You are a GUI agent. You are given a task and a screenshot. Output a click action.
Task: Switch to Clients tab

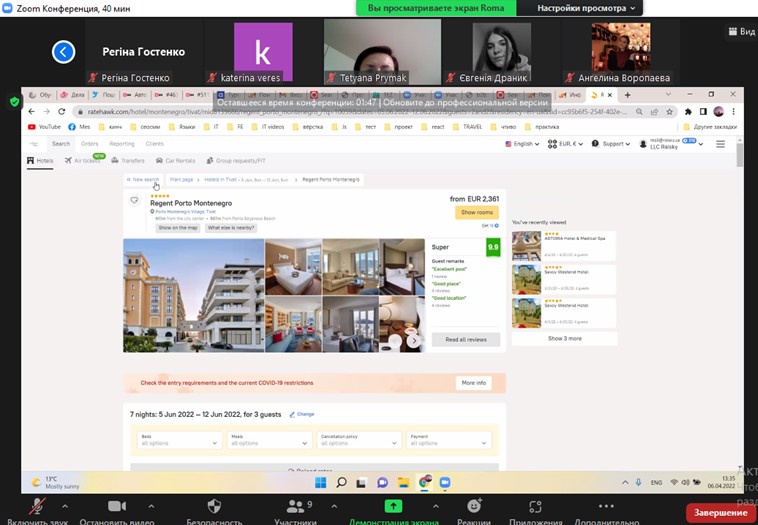pyautogui.click(x=155, y=144)
